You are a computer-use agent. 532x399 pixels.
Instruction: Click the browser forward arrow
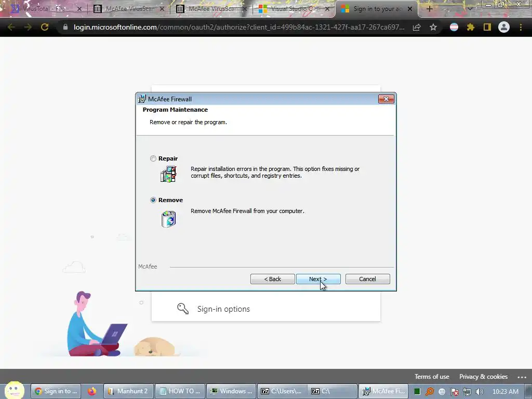coord(28,27)
